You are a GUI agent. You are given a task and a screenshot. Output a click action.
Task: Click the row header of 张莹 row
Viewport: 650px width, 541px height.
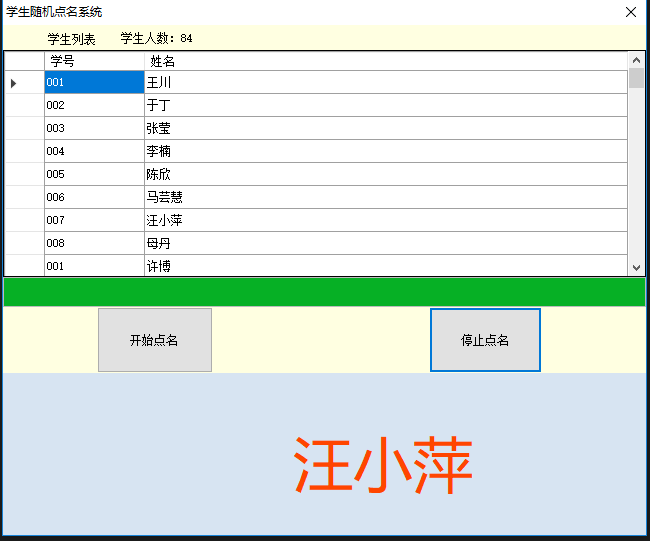pos(24,128)
